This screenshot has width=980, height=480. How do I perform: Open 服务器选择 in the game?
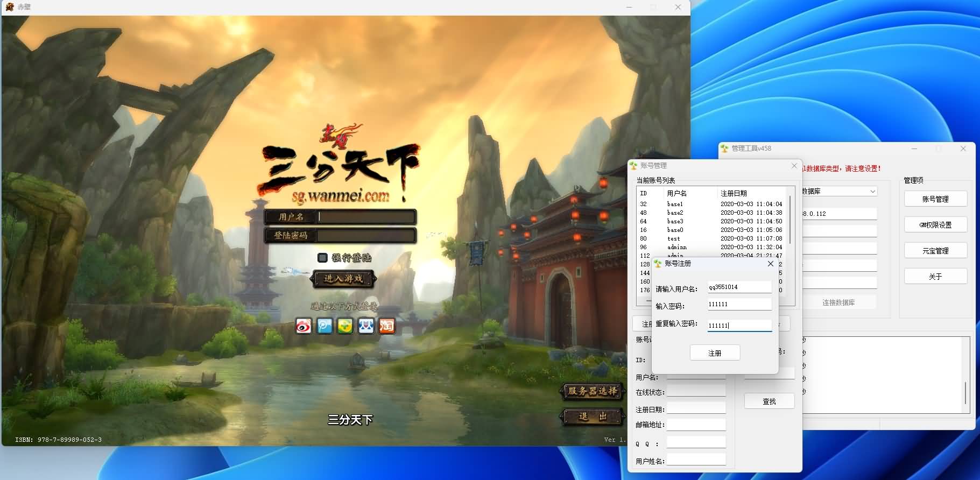pyautogui.click(x=592, y=391)
